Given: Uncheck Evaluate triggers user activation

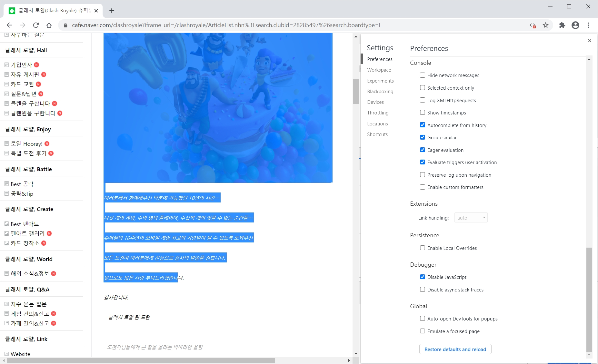Looking at the screenshot, I should 422,162.
